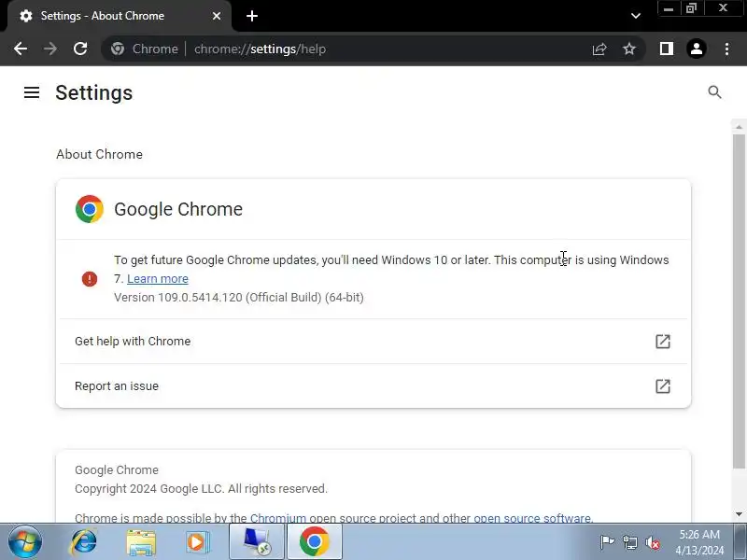Minimize the Chrome window
747x560 pixels.
[x=669, y=8]
